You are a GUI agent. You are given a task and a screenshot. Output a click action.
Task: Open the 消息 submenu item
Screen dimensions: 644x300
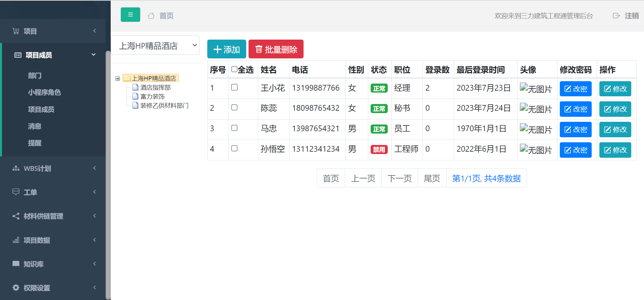tap(35, 126)
